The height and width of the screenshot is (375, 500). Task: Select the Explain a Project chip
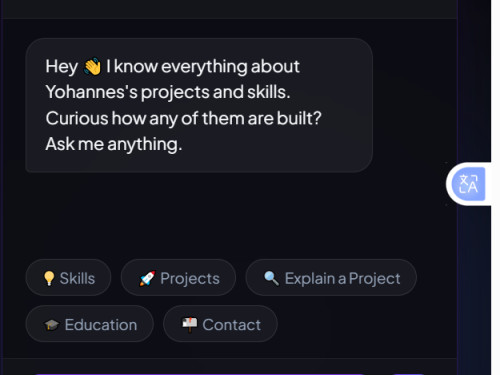pos(331,278)
